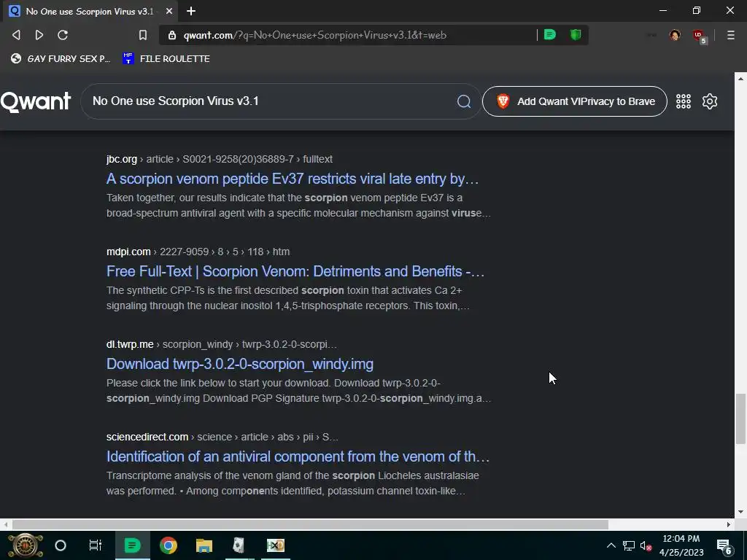Viewport: 747px width, 560px height.
Task: Open the network icon in tray
Action: pyautogui.click(x=628, y=545)
